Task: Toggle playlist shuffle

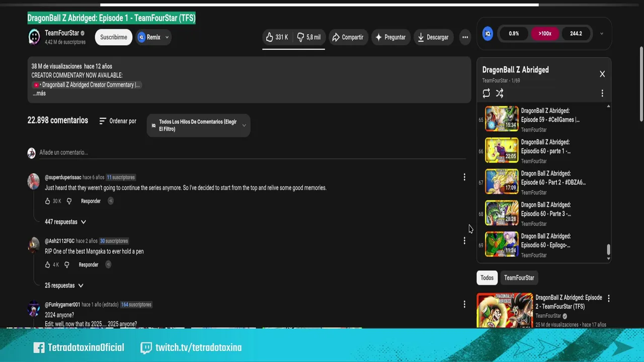Action: (x=500, y=93)
